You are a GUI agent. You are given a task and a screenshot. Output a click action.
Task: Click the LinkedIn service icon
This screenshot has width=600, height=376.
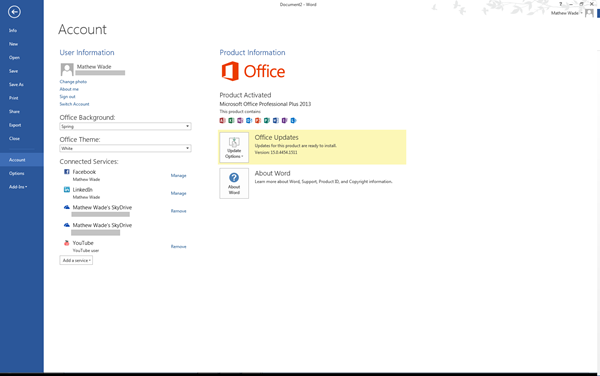(x=67, y=189)
